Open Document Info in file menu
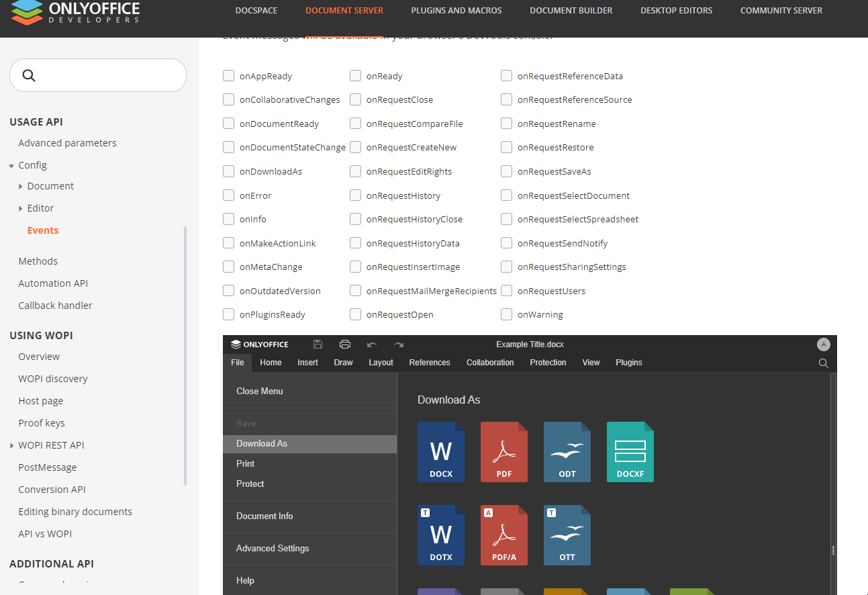 pyautogui.click(x=310, y=516)
